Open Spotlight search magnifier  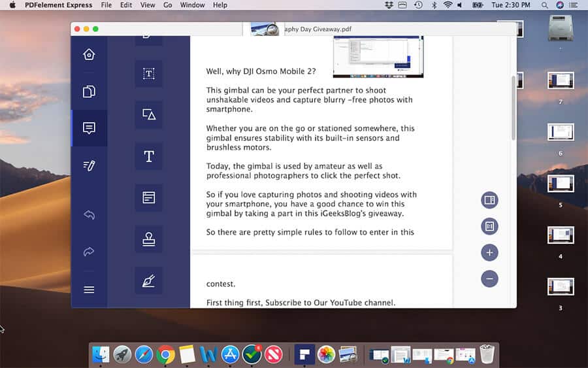pos(544,5)
